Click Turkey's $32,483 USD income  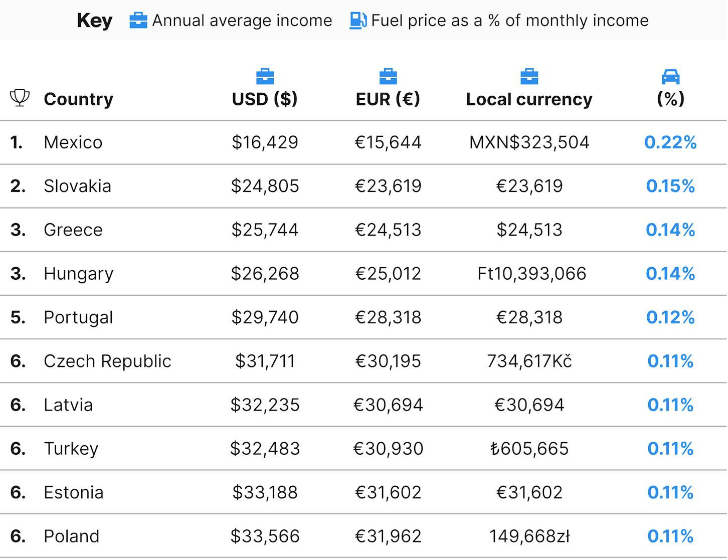pyautogui.click(x=265, y=449)
